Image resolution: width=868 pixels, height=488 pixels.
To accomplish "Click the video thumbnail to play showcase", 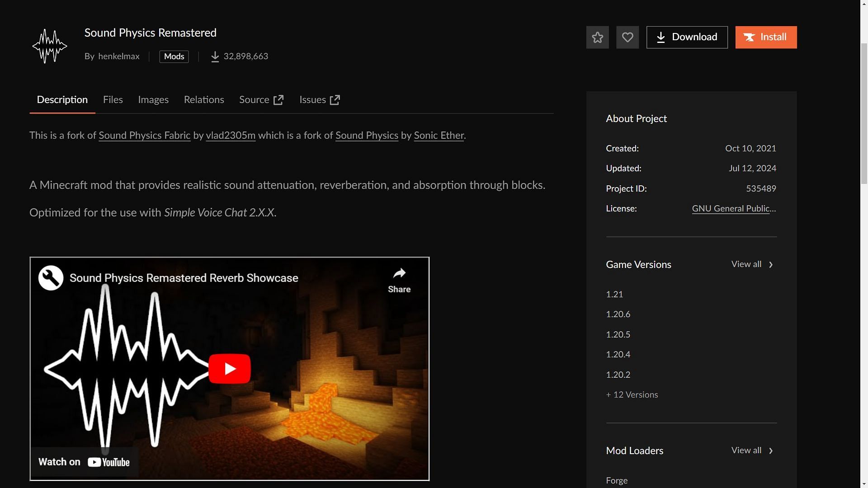I will pyautogui.click(x=230, y=368).
